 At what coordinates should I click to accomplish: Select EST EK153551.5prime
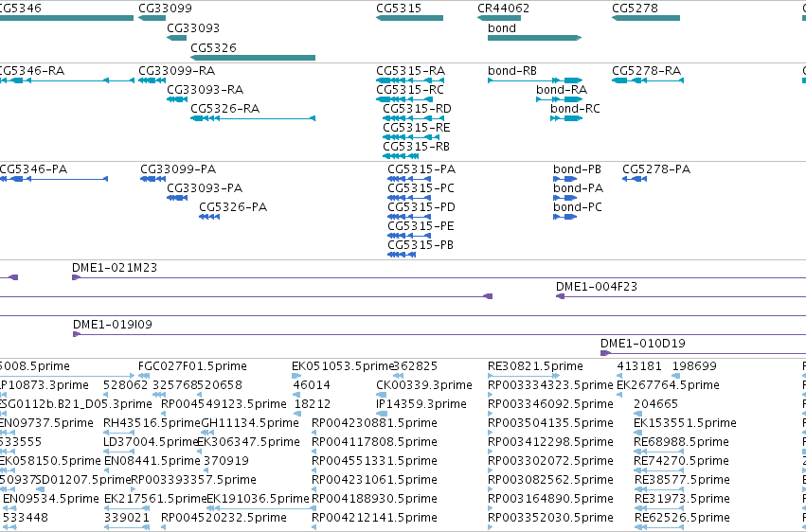pyautogui.click(x=685, y=423)
